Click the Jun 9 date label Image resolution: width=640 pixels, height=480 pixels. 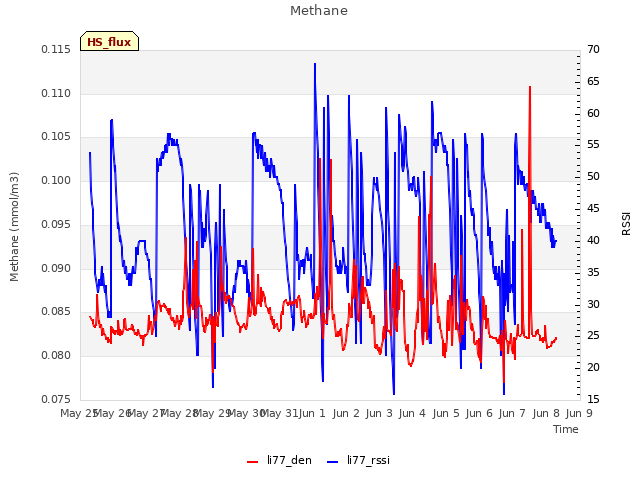pos(579,413)
